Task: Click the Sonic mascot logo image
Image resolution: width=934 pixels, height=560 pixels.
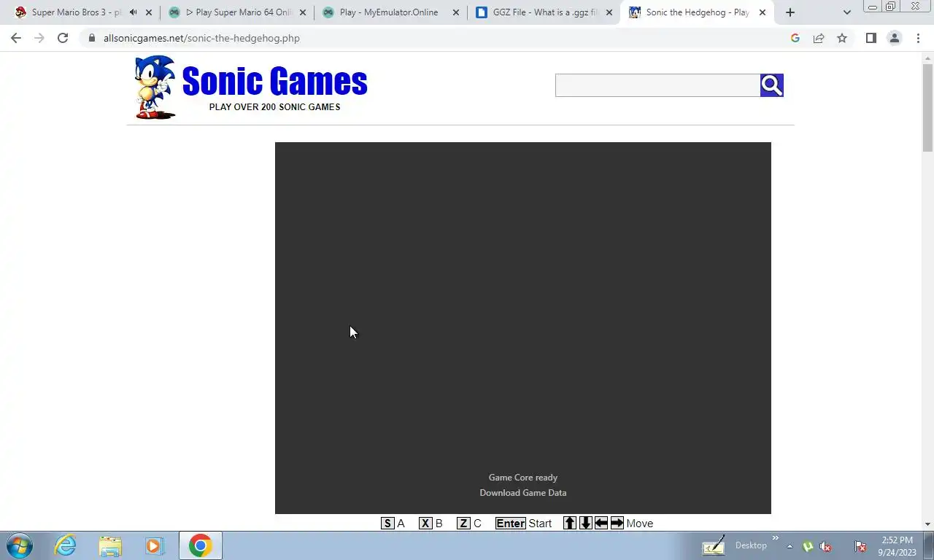Action: click(155, 87)
